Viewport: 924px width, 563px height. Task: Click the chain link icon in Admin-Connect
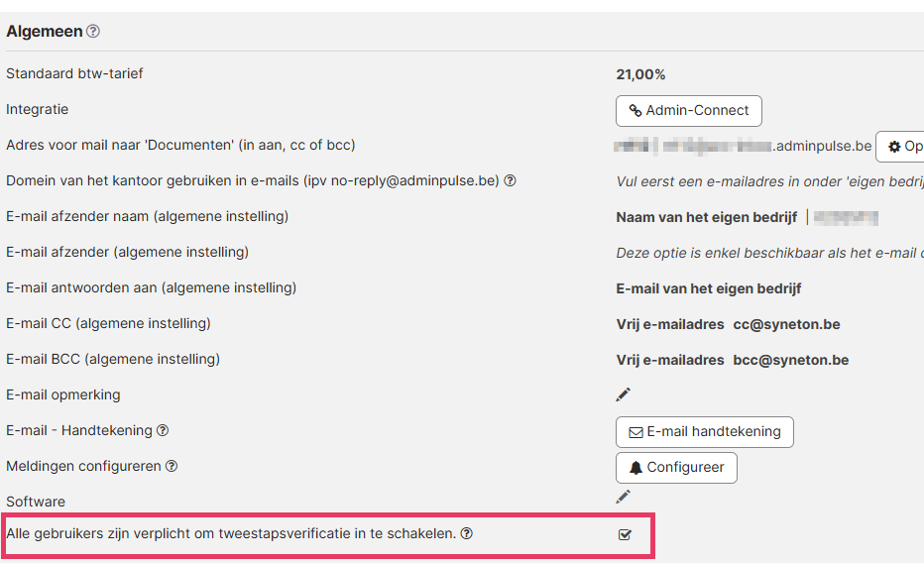click(x=635, y=111)
